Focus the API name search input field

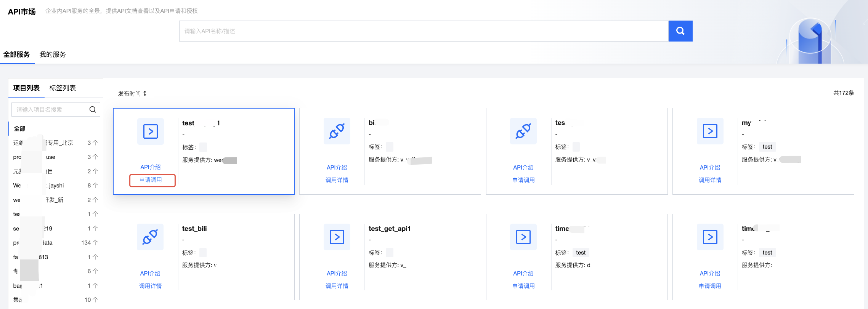click(423, 31)
